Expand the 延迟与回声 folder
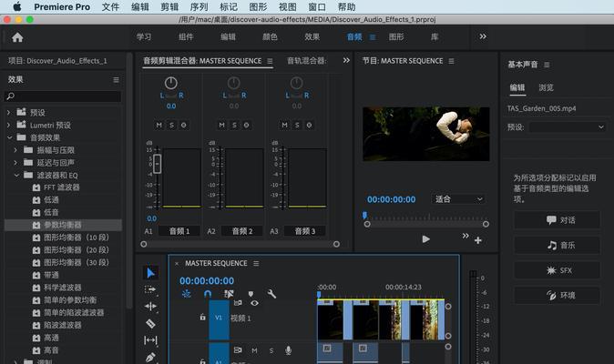The image size is (614, 364). click(15, 163)
